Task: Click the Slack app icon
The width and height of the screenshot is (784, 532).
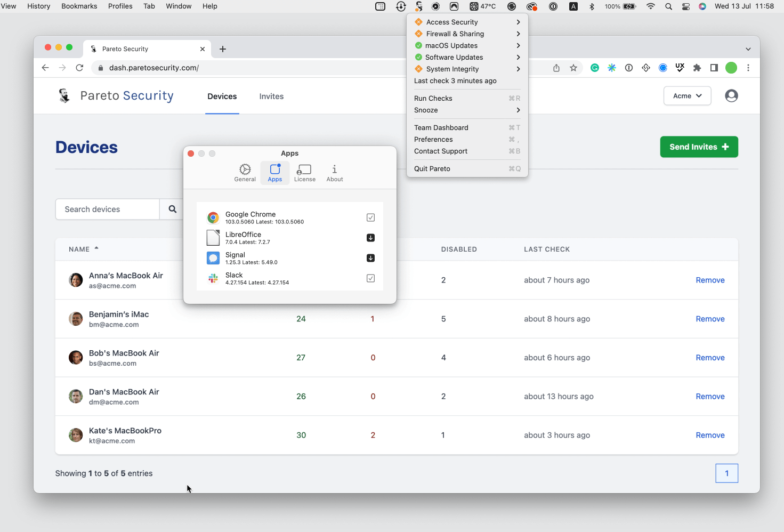Action: click(213, 278)
